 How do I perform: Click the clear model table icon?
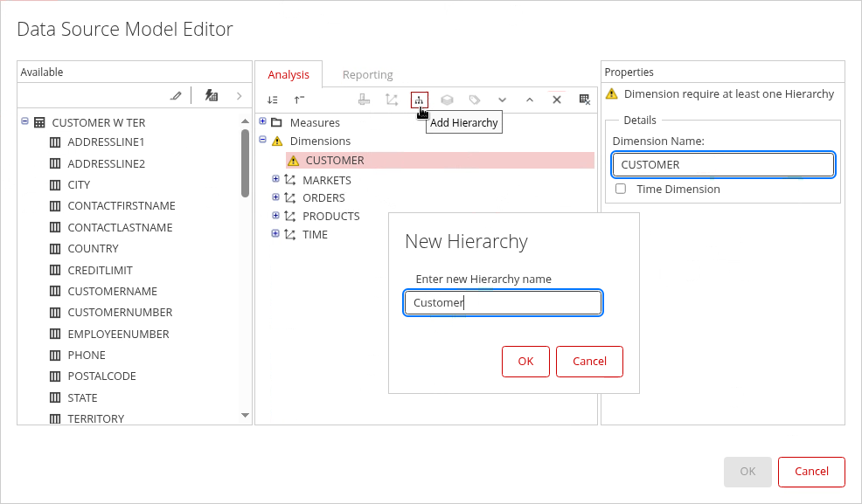pyautogui.click(x=585, y=100)
